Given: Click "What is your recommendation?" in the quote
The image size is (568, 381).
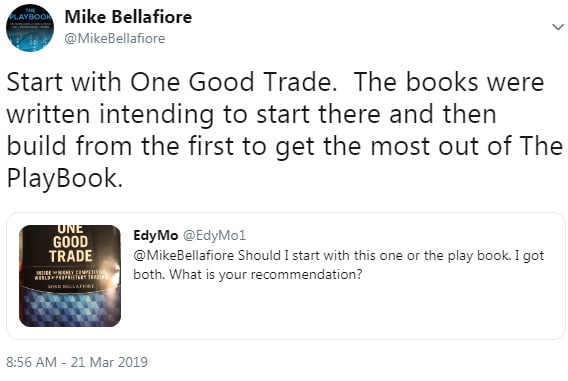Looking at the screenshot, I should coord(266,275).
